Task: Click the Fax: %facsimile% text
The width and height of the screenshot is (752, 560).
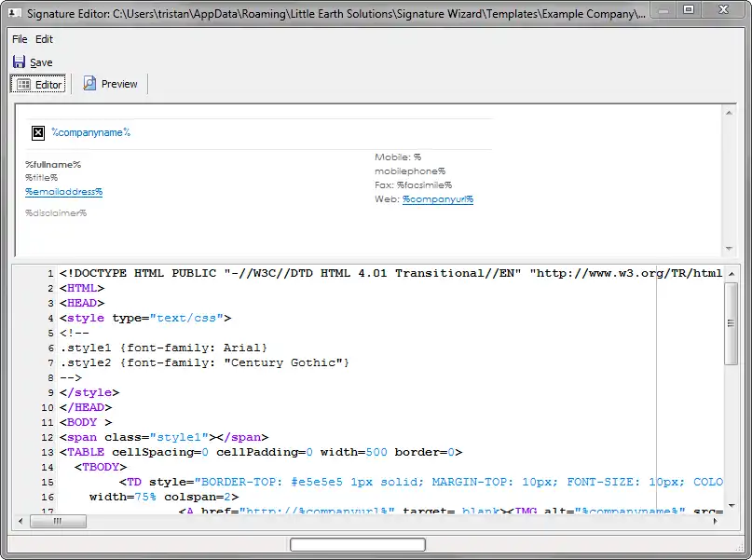Action: click(x=414, y=185)
